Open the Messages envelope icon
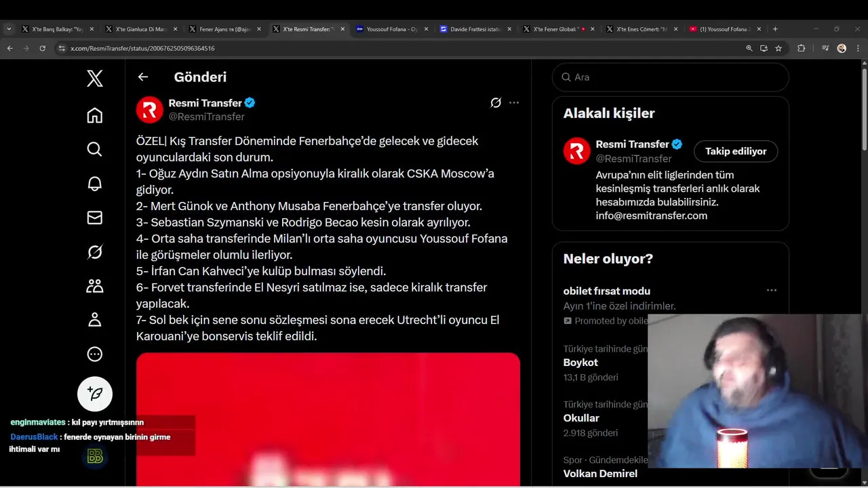Viewport: 868px width, 488px height. pyautogui.click(x=95, y=218)
